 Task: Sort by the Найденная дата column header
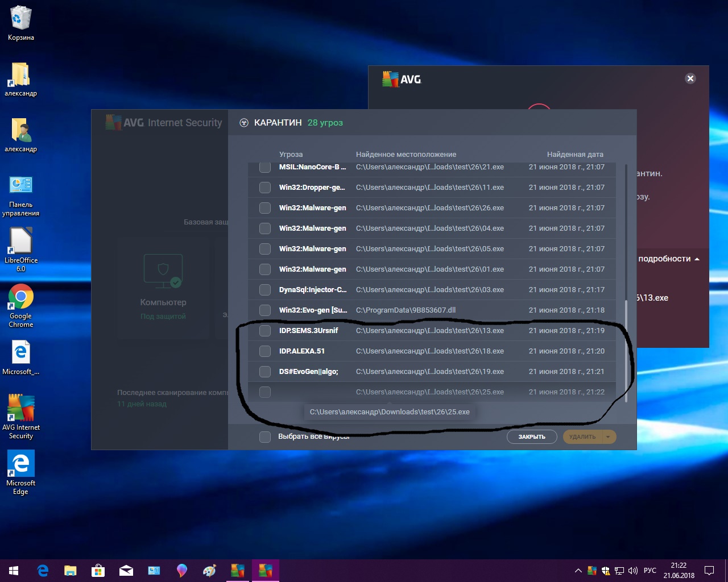click(575, 154)
